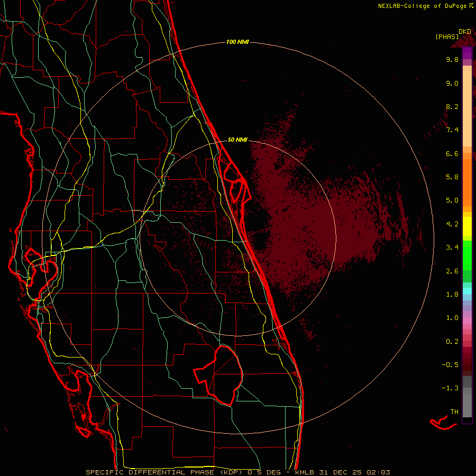
Task: Click the KMLB radar site identifier
Action: [x=305, y=472]
